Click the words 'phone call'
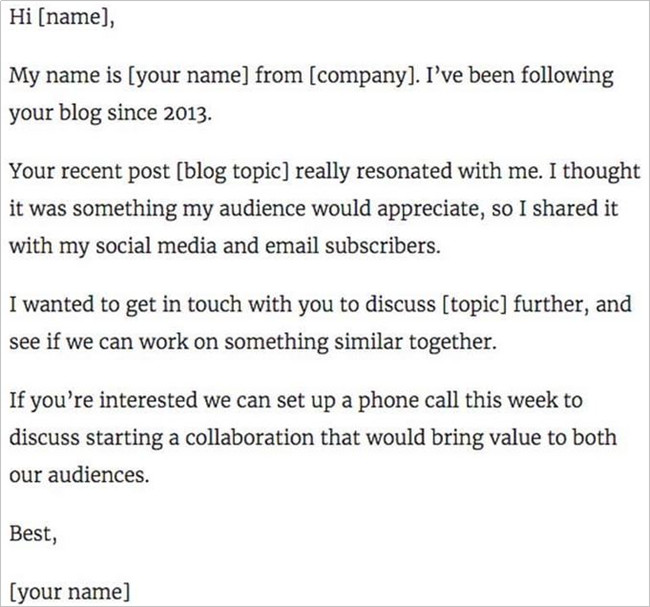This screenshot has height=607, width=650. point(408,401)
